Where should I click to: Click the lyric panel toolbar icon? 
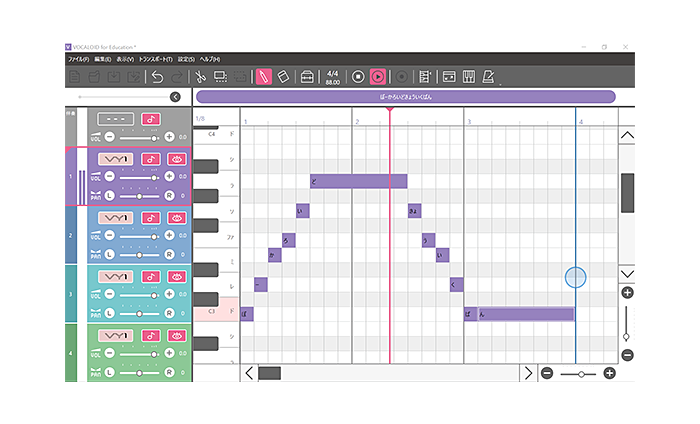coord(449,77)
